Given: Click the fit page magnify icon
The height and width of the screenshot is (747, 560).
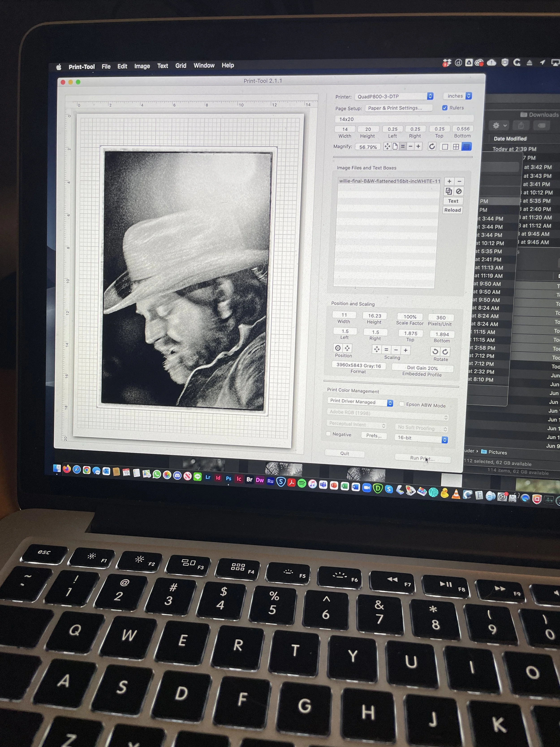Looking at the screenshot, I should 395,147.
